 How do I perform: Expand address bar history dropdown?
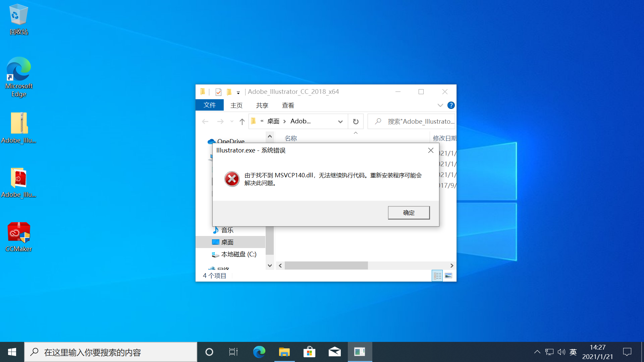(340, 121)
